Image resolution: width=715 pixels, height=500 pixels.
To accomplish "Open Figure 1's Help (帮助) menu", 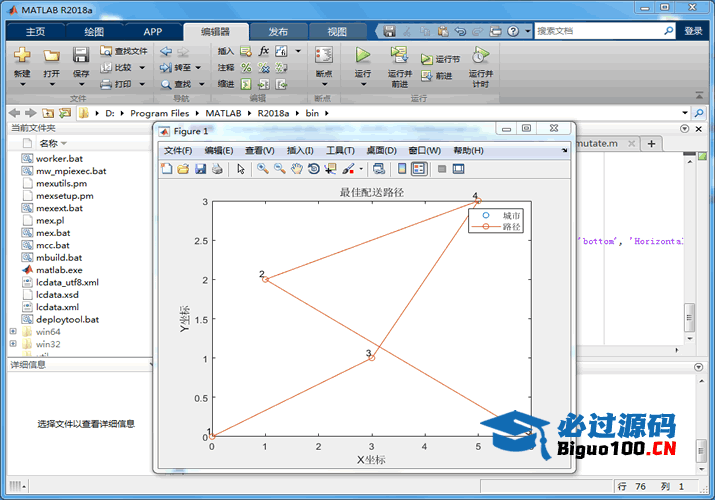I will coord(468,150).
